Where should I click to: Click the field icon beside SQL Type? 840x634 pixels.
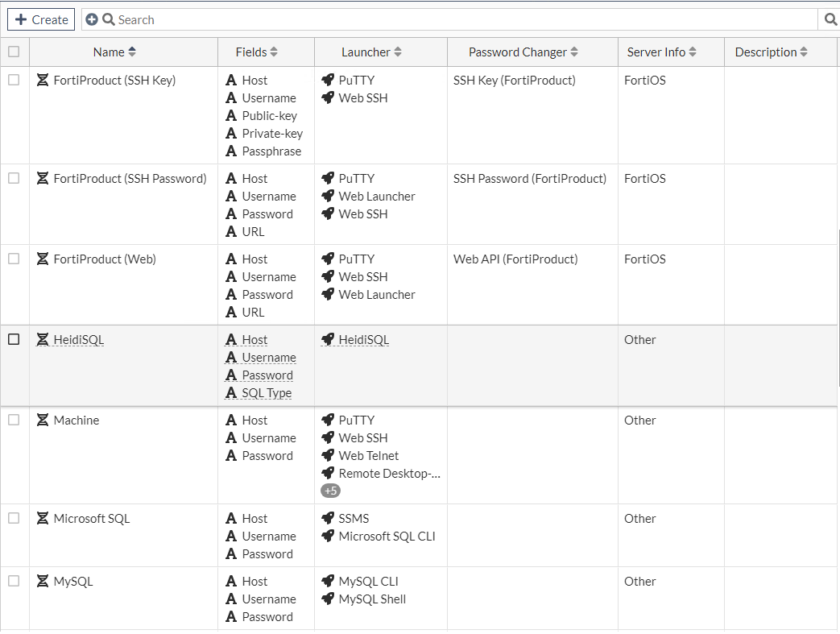pyautogui.click(x=231, y=393)
